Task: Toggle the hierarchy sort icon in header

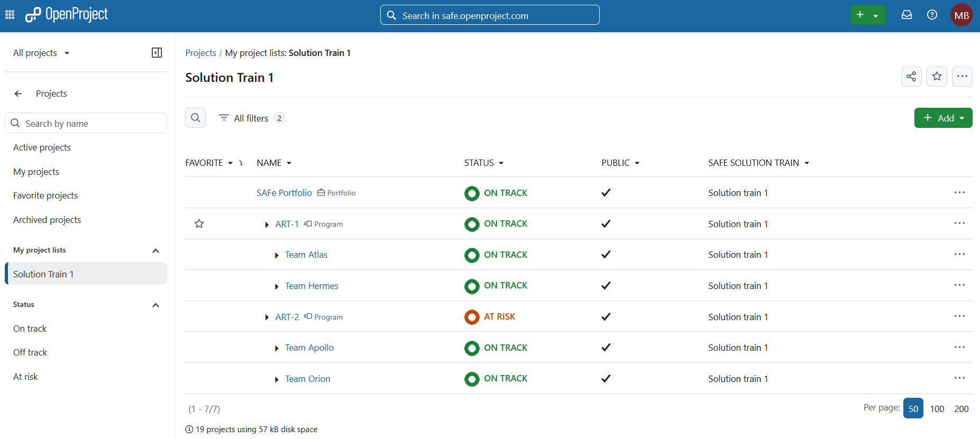Action: [241, 163]
